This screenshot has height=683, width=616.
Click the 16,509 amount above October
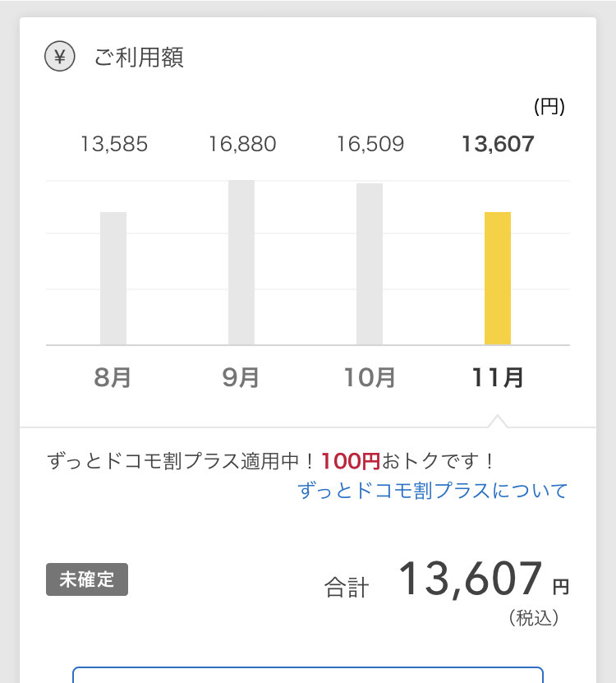[370, 144]
